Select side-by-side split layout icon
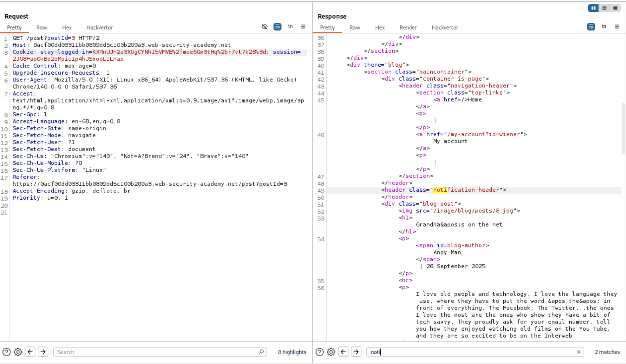The image size is (626, 364). click(593, 8)
